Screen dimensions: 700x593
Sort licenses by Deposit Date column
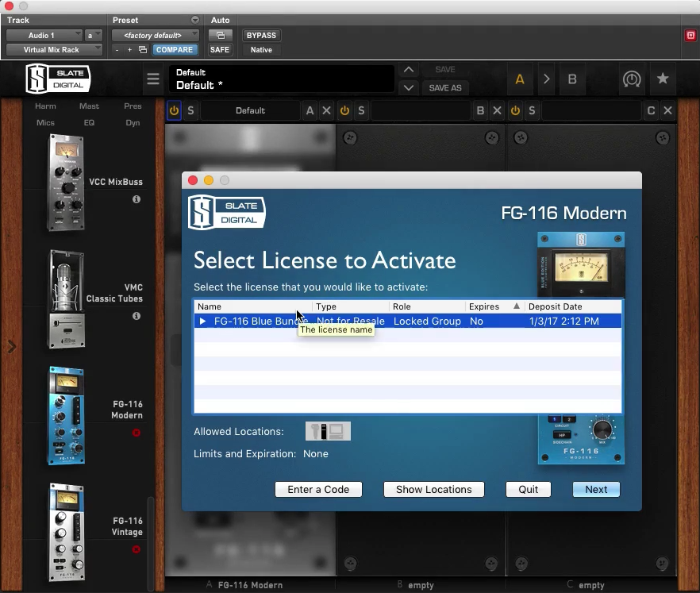point(573,306)
